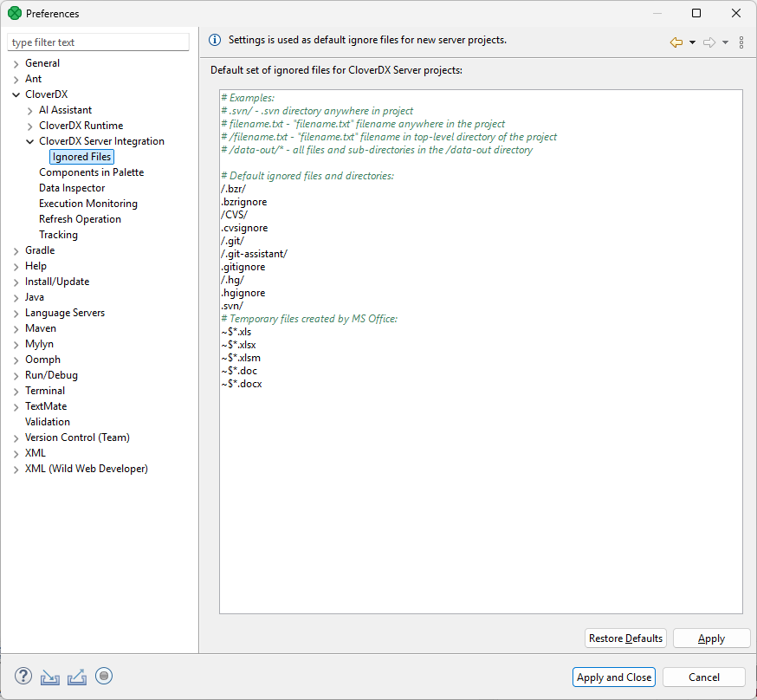757x700 pixels.
Task: Select Refresh Operation in tree
Action: click(80, 219)
